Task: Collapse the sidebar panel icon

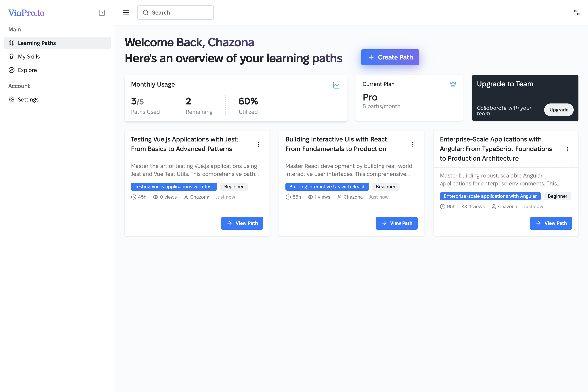Action: click(x=102, y=13)
